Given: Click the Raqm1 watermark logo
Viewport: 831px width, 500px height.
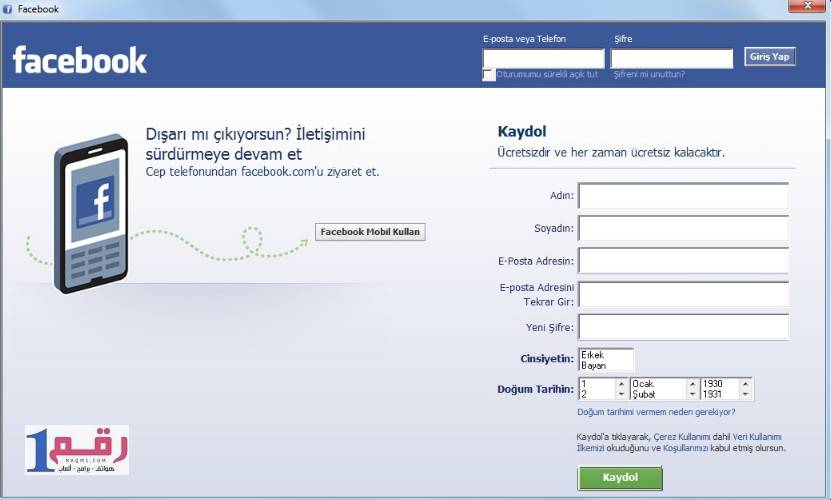Looking at the screenshot, I should point(77,448).
